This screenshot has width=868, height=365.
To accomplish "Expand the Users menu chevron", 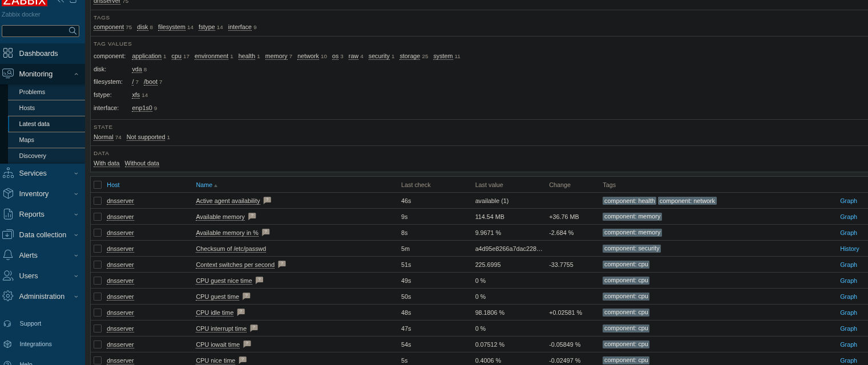I will coord(76,276).
